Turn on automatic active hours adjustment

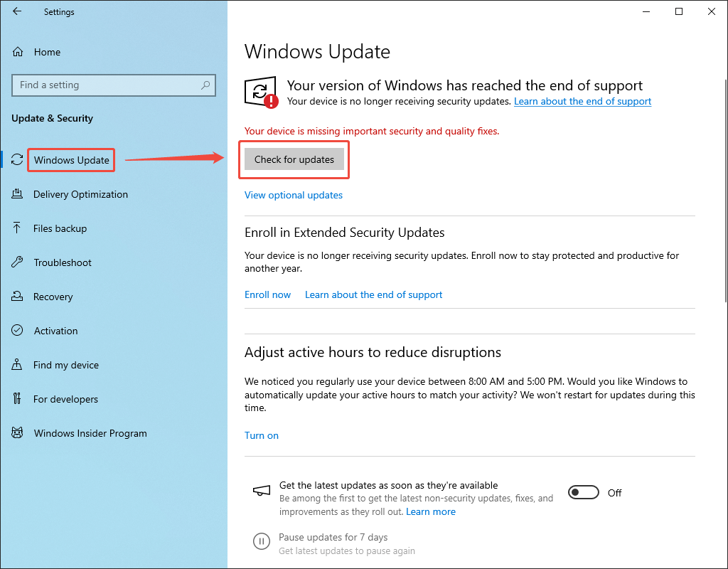[x=261, y=435]
